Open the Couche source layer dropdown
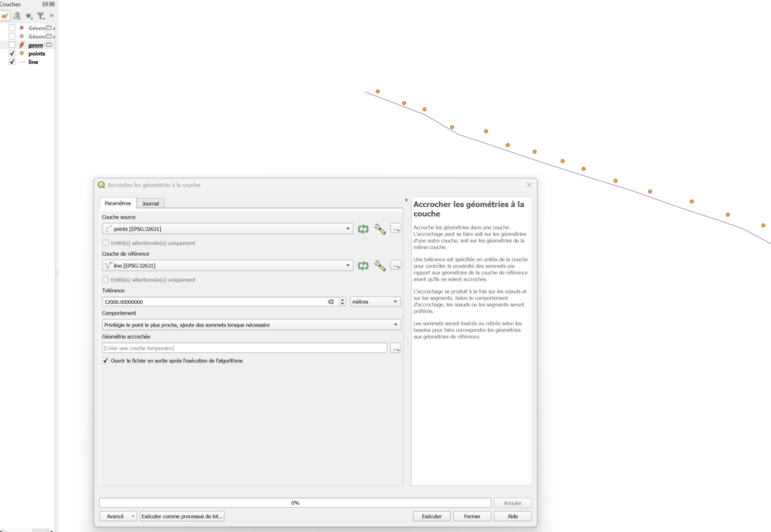The width and height of the screenshot is (771, 532). point(227,229)
